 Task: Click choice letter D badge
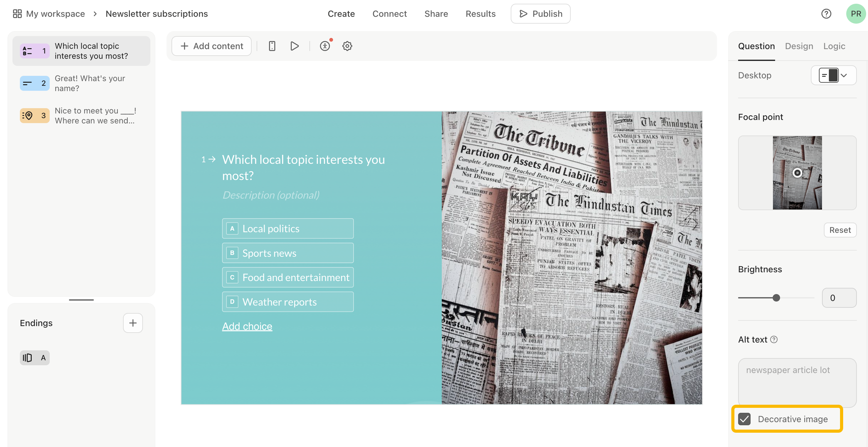point(232,302)
